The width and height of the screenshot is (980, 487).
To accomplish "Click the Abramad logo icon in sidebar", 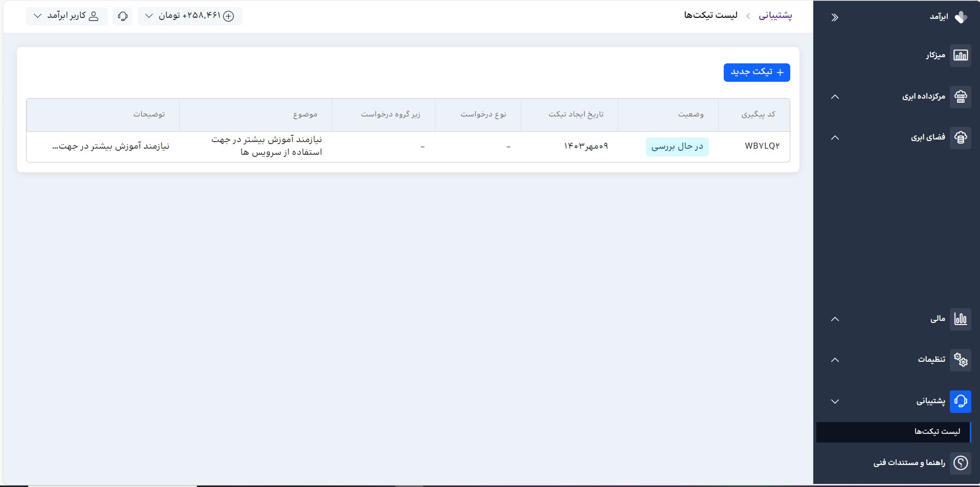I will click(961, 17).
